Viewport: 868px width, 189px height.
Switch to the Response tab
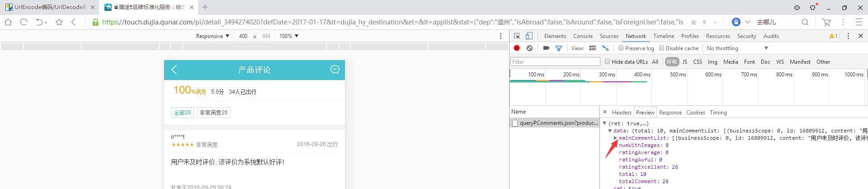tap(670, 113)
